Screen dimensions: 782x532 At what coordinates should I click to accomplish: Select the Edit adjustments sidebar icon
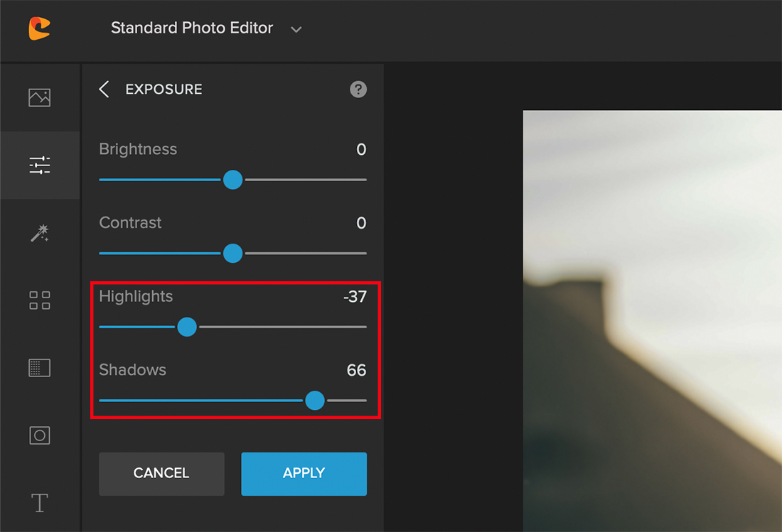click(39, 165)
